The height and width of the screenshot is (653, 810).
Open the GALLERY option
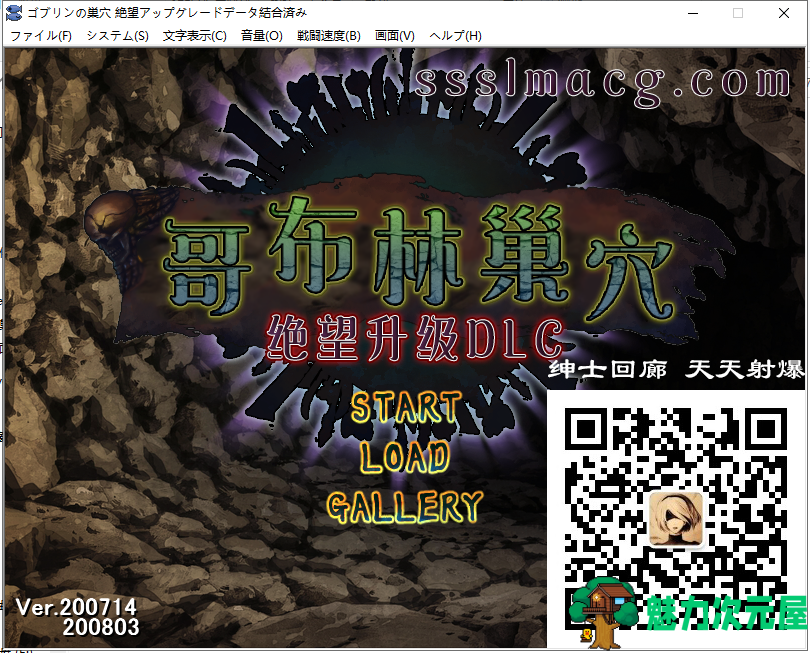405,506
